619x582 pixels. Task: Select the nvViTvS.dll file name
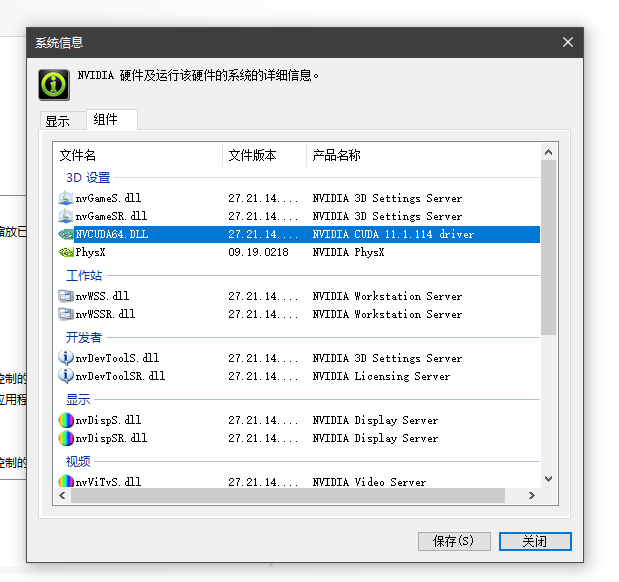pyautogui.click(x=108, y=482)
